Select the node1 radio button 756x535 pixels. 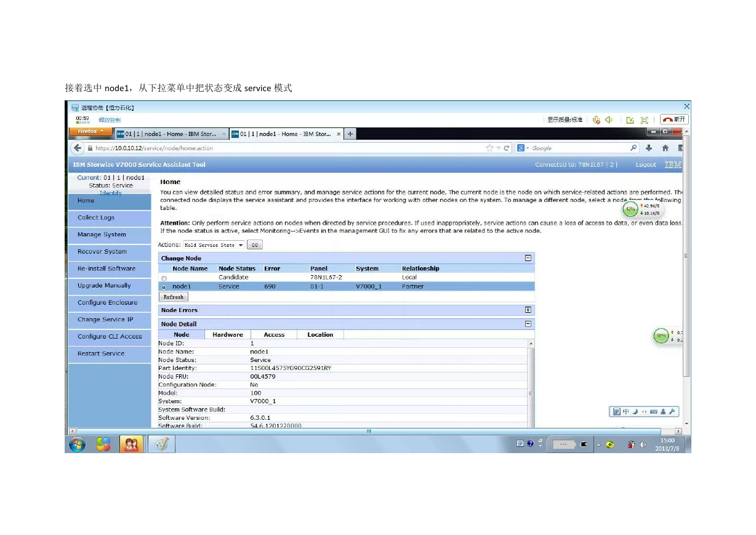(x=164, y=287)
